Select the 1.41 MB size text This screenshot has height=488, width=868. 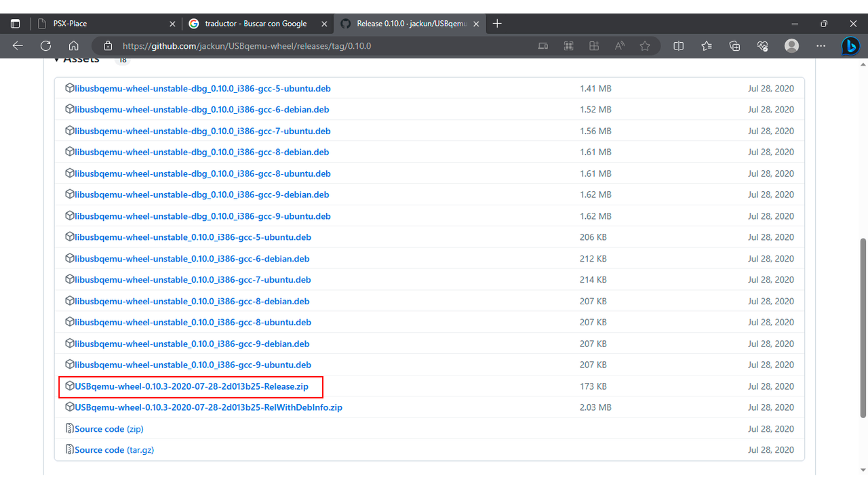coord(595,88)
